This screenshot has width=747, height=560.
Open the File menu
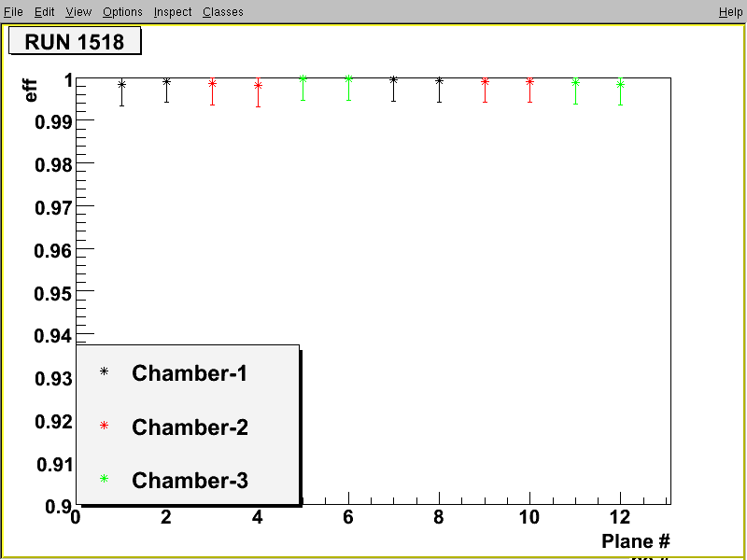coord(13,12)
